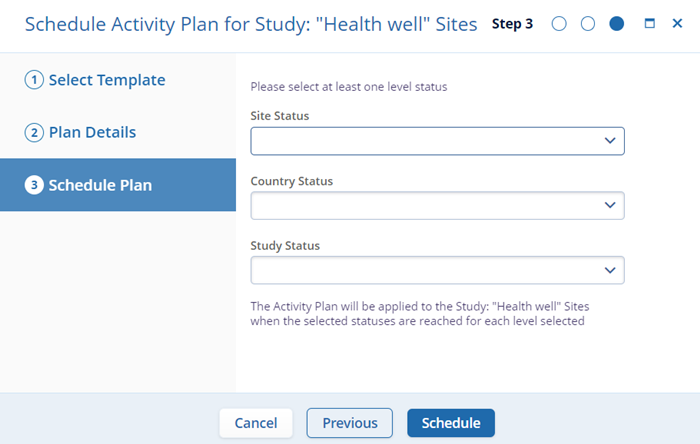This screenshot has height=444, width=700.
Task: Click the circled number 3 icon
Action: point(34,185)
